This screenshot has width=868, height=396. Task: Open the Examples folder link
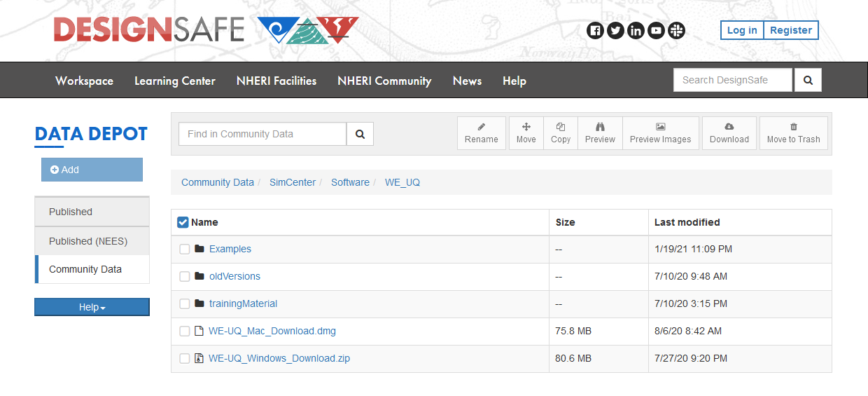pyautogui.click(x=230, y=249)
